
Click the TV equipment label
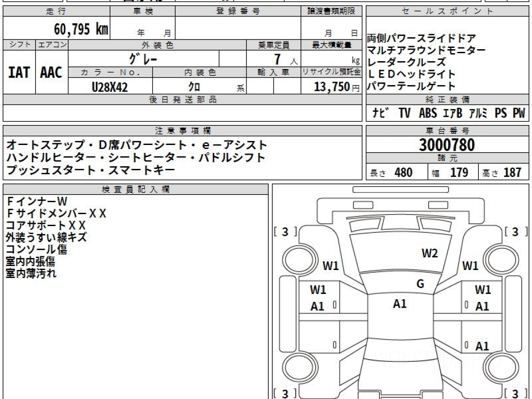pos(404,113)
